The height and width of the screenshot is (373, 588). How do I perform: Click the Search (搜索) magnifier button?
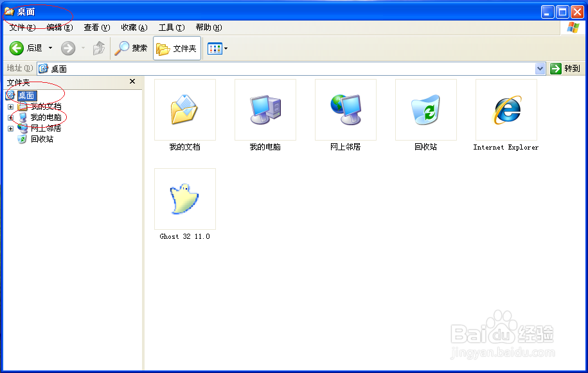[x=131, y=48]
